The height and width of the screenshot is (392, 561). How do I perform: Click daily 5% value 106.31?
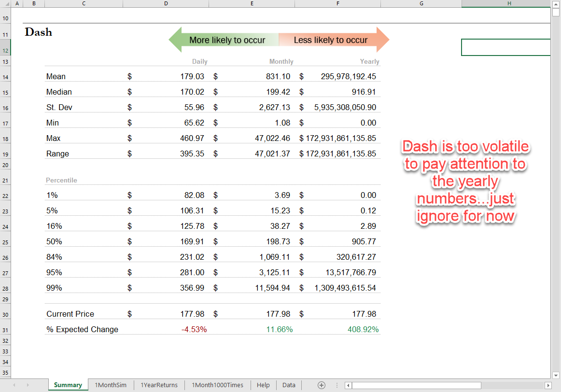(192, 210)
